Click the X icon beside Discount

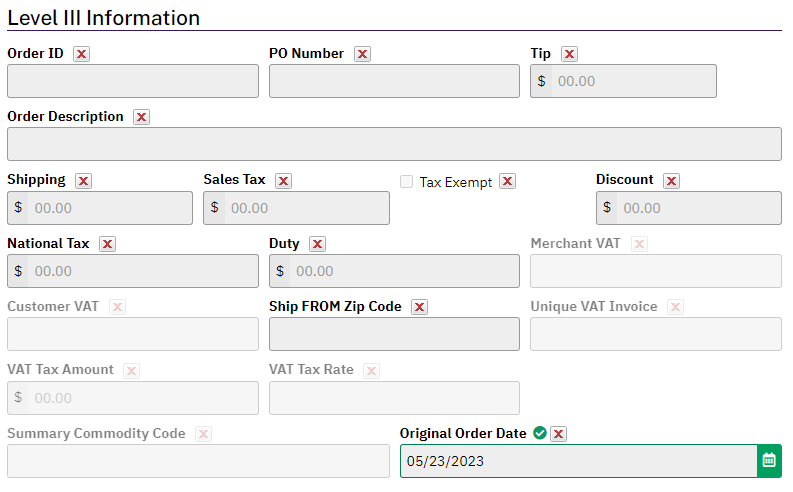[672, 181]
